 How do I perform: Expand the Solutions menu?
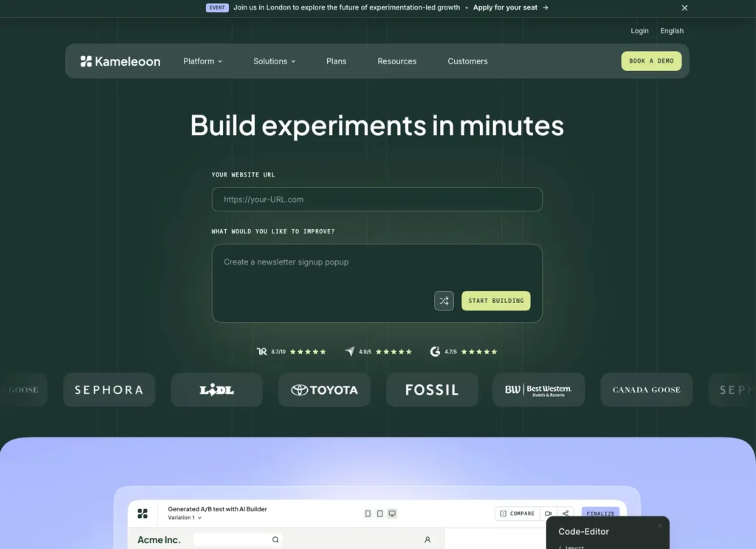(x=275, y=61)
